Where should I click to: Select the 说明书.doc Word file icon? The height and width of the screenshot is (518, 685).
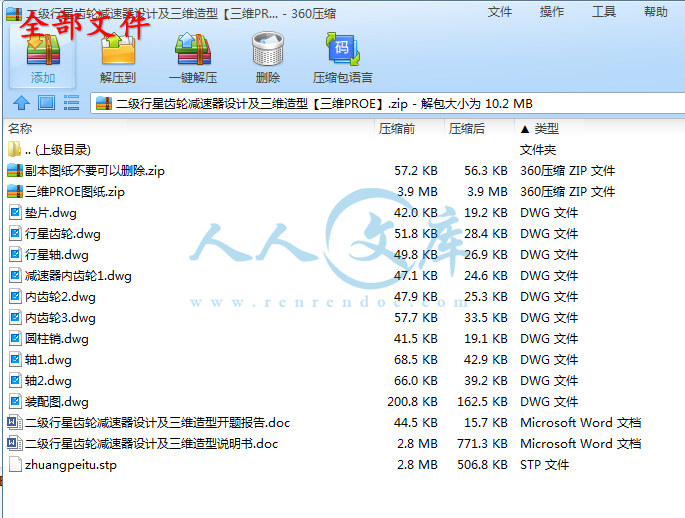(x=15, y=443)
